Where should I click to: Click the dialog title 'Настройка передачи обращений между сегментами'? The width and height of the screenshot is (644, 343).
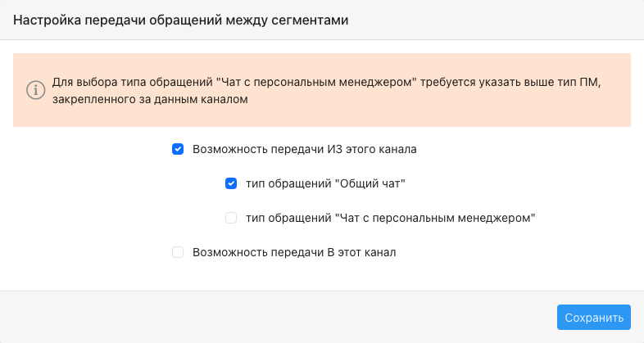181,20
